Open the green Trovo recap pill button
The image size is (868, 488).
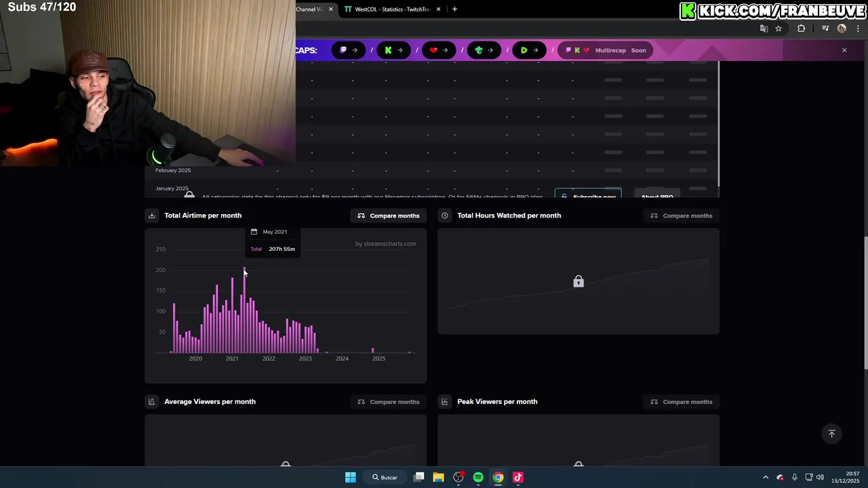click(x=484, y=50)
